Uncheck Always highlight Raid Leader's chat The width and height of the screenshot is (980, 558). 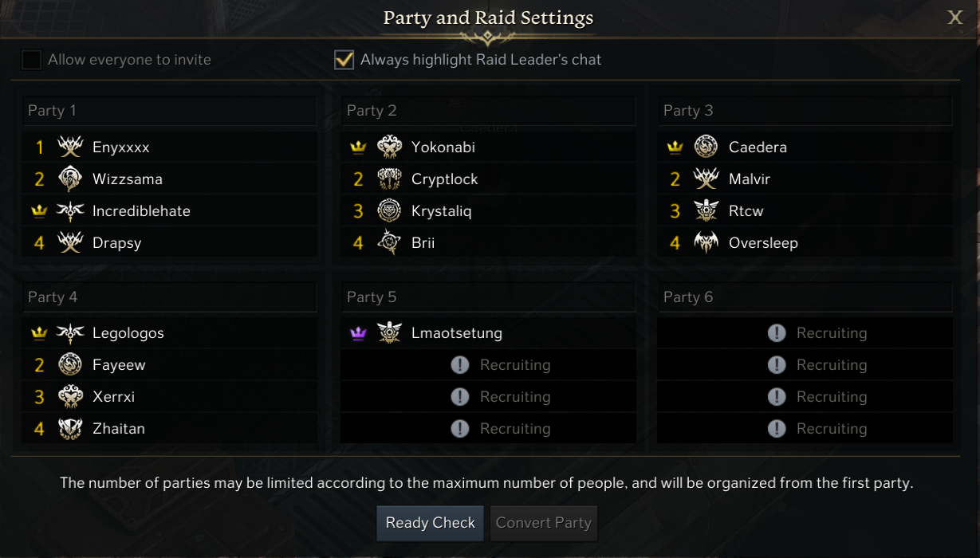[344, 60]
